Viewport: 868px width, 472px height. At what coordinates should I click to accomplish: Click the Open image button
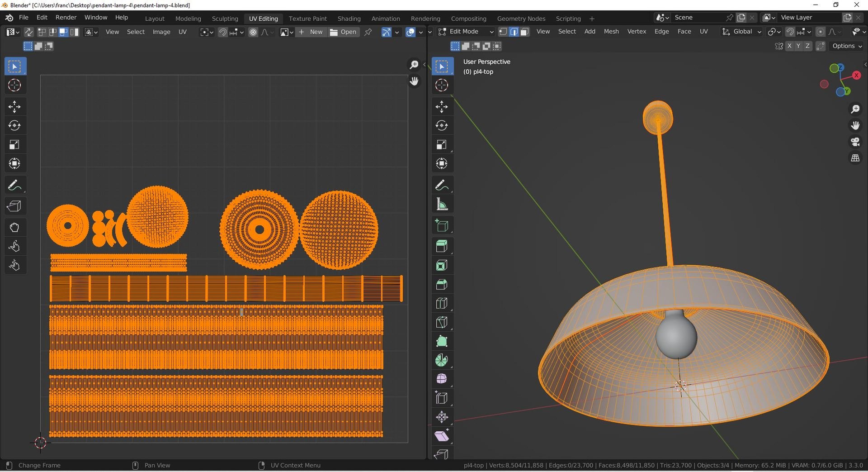343,32
